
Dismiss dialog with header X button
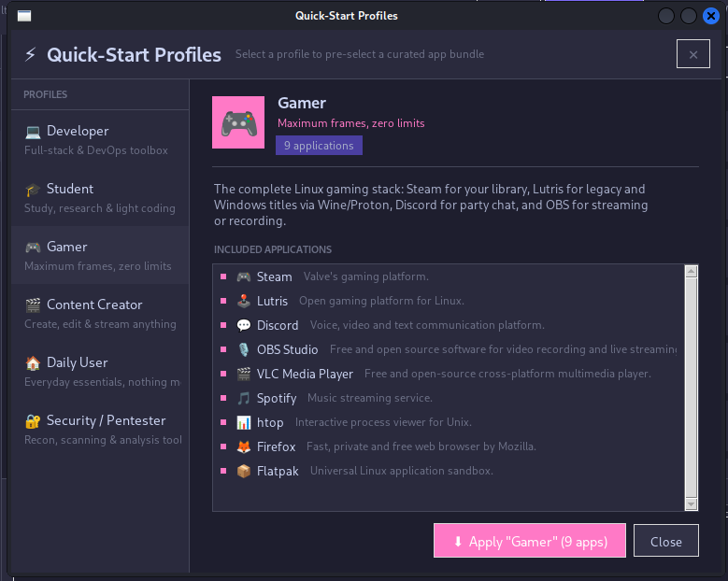coord(693,54)
